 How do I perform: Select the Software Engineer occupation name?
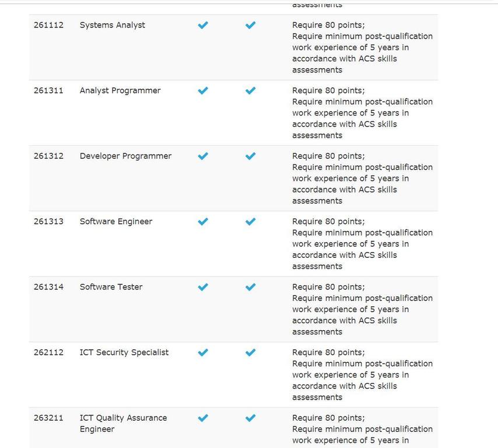click(x=116, y=222)
